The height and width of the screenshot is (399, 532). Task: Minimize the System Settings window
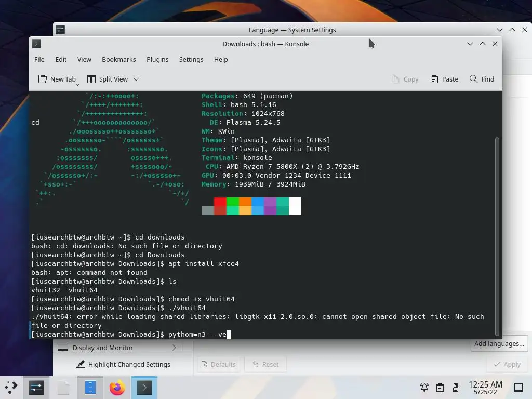499,30
